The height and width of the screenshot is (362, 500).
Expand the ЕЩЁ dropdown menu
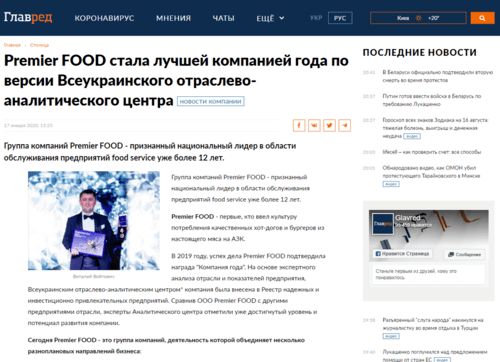pyautogui.click(x=270, y=18)
